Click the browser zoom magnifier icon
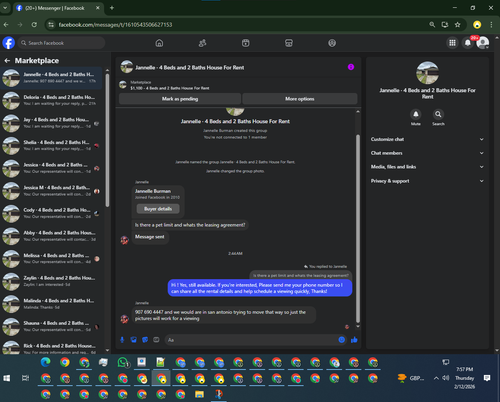The width and height of the screenshot is (500, 402). point(432,25)
